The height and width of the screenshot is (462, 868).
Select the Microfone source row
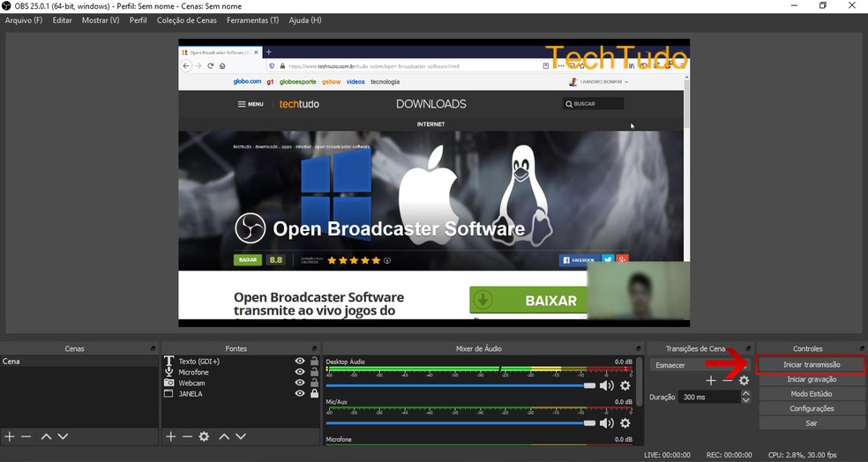242,372
